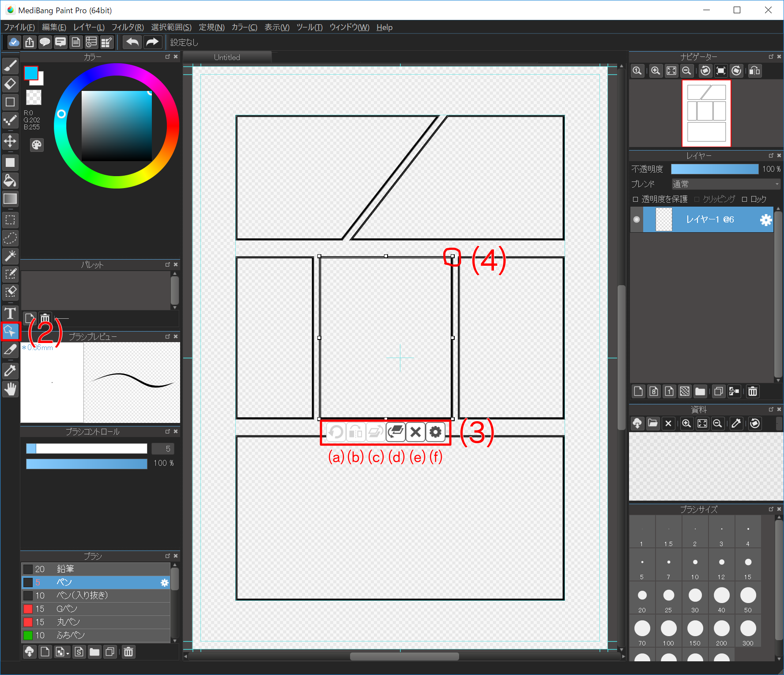
Task: Click add folder icon in Layer panel
Action: point(700,391)
